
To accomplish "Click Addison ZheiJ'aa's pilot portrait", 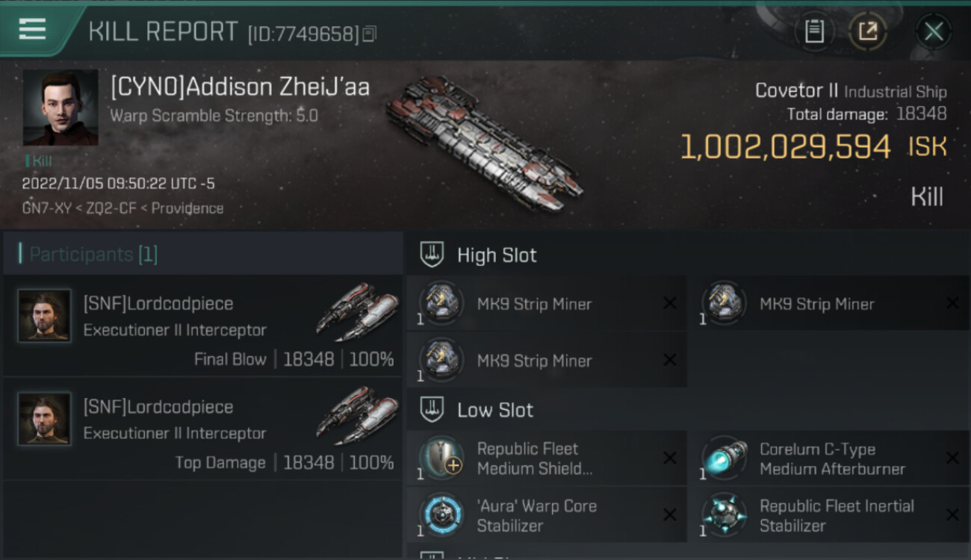I will click(60, 108).
